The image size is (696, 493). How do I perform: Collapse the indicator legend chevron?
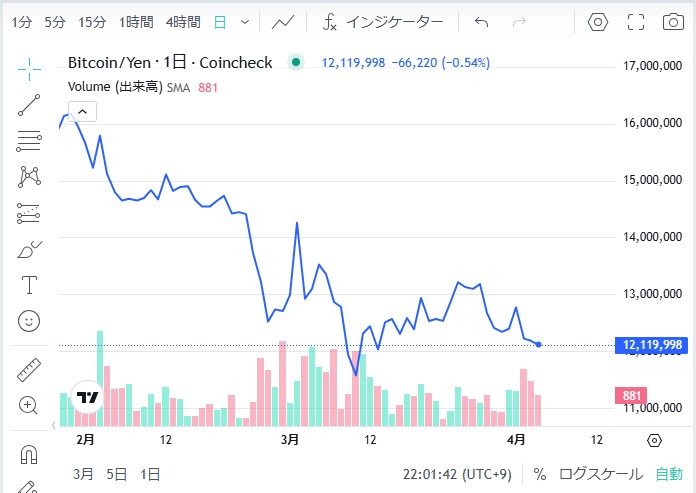click(x=82, y=111)
